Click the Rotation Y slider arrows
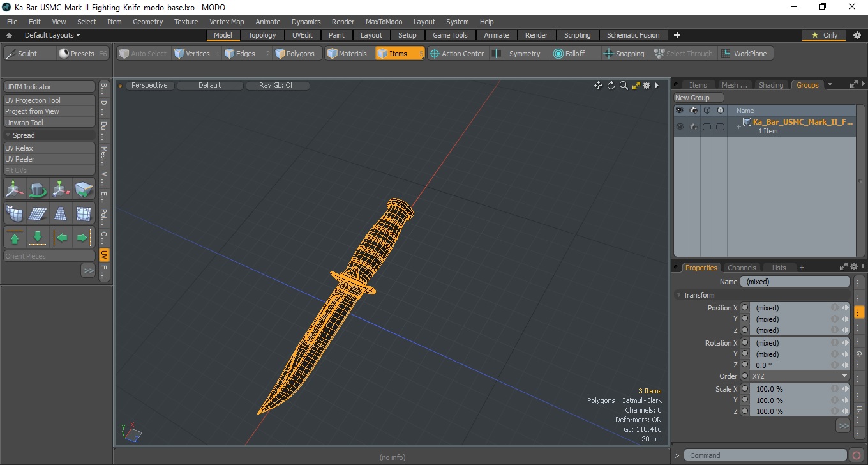Viewport: 868px width, 465px height. click(x=845, y=354)
